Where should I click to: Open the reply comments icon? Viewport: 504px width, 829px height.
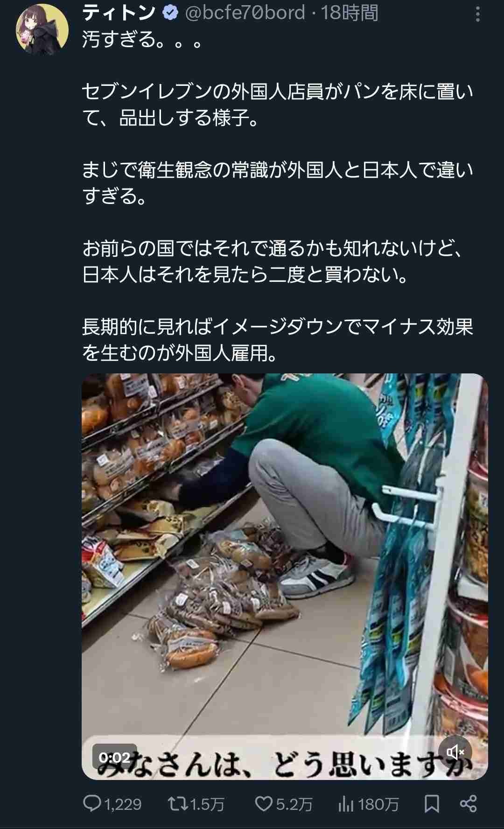pos(92,803)
